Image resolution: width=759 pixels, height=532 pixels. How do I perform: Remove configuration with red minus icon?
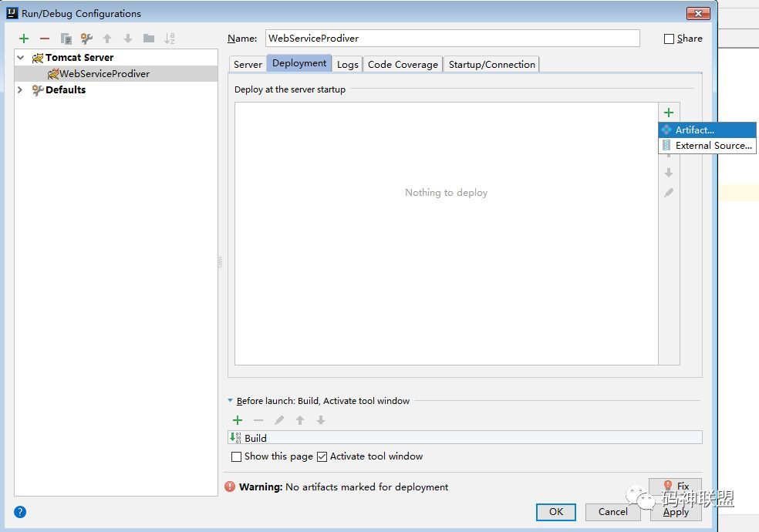[x=45, y=39]
